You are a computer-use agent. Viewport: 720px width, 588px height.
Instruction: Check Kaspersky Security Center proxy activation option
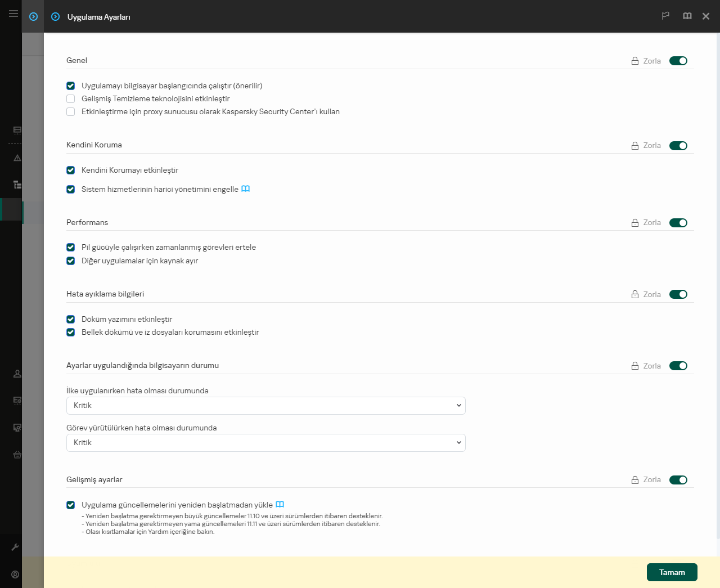tap(71, 112)
